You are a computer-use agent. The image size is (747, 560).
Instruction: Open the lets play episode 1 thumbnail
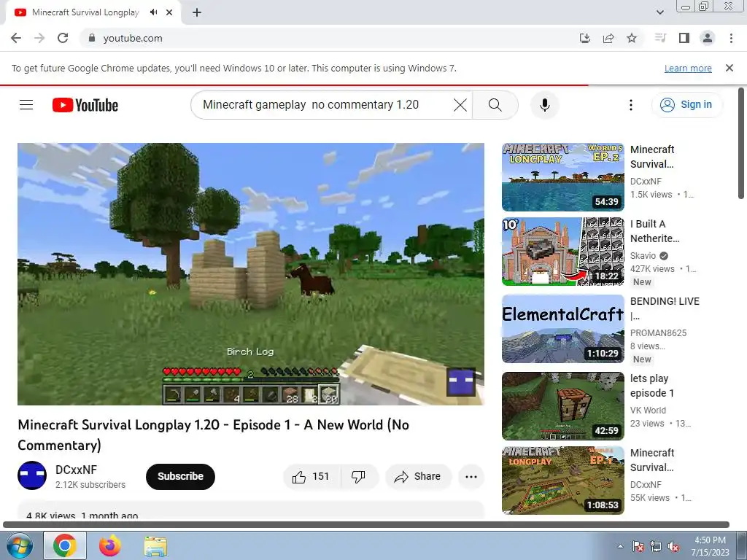(563, 406)
